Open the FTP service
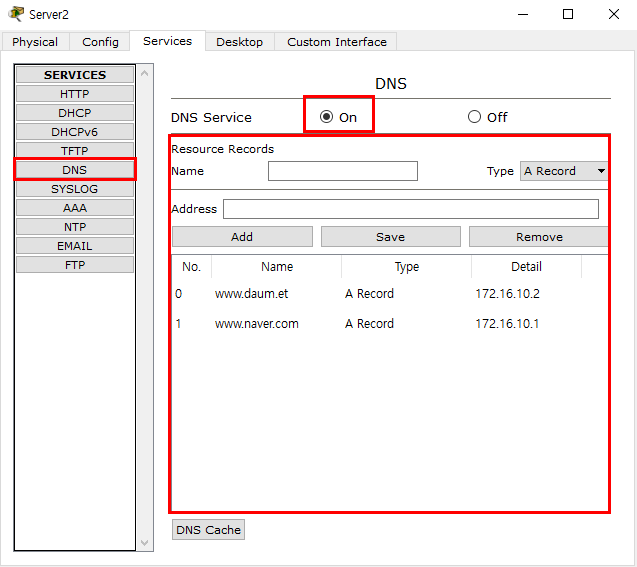Screen dimensions: 637x567 pos(75,265)
